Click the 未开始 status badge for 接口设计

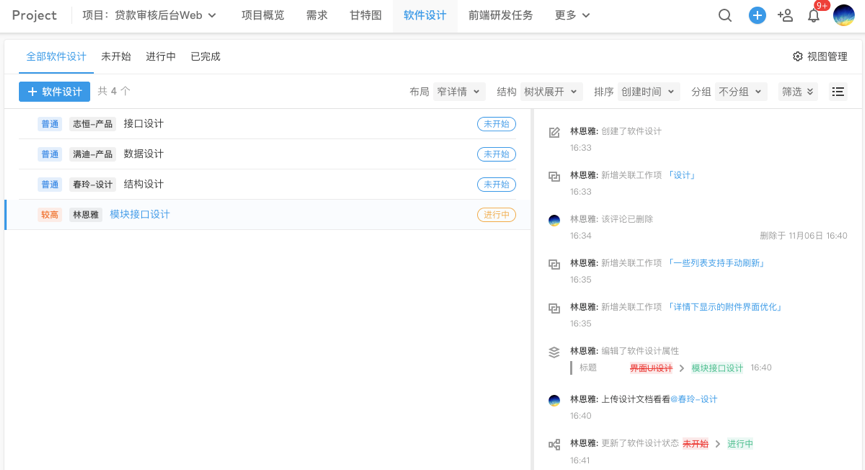coord(496,125)
